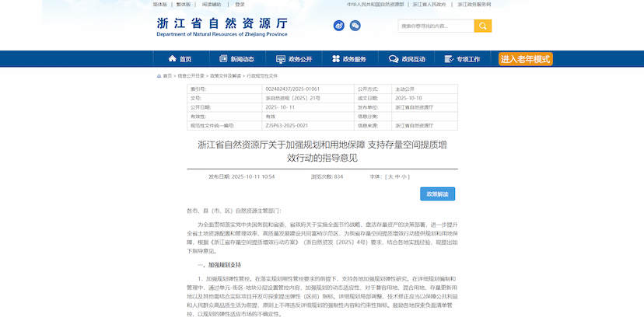Screen dimensions: 644x321
Task: Set font size to 小
Action: (405, 176)
